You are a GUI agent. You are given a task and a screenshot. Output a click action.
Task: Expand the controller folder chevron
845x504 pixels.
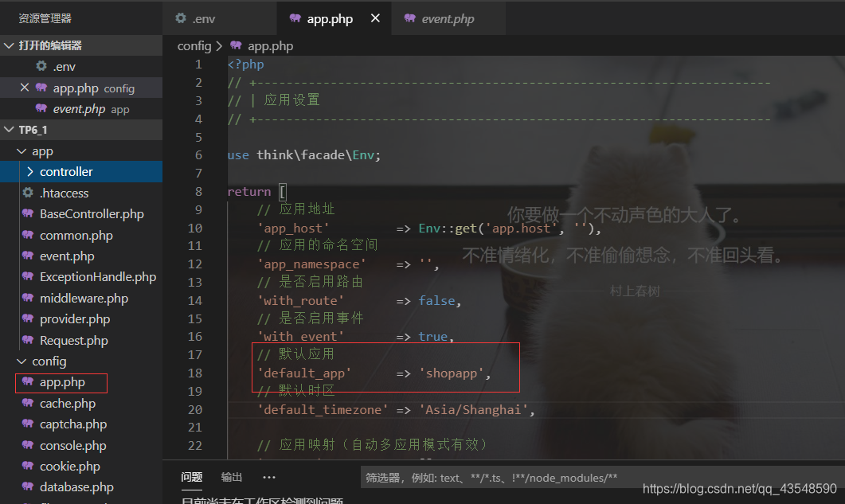[29, 171]
